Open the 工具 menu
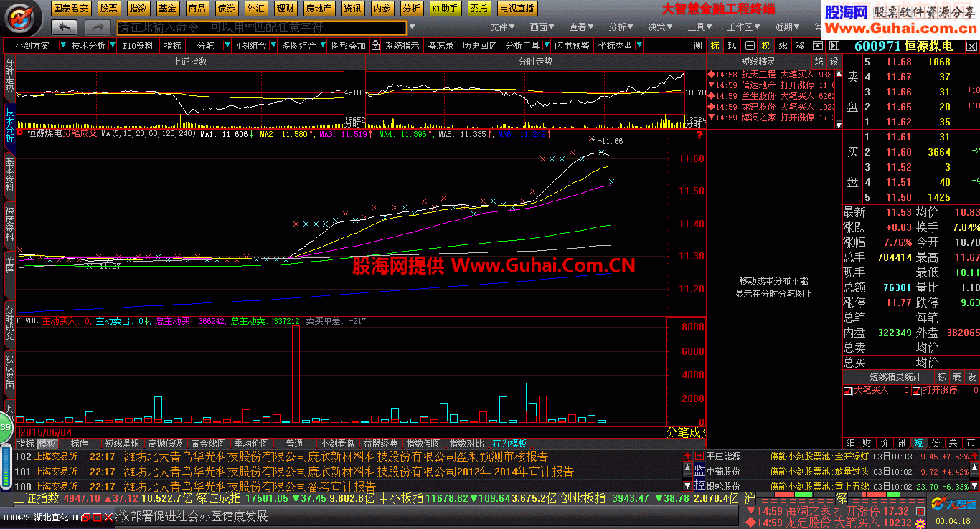This screenshot has width=980, height=529. coord(700,27)
